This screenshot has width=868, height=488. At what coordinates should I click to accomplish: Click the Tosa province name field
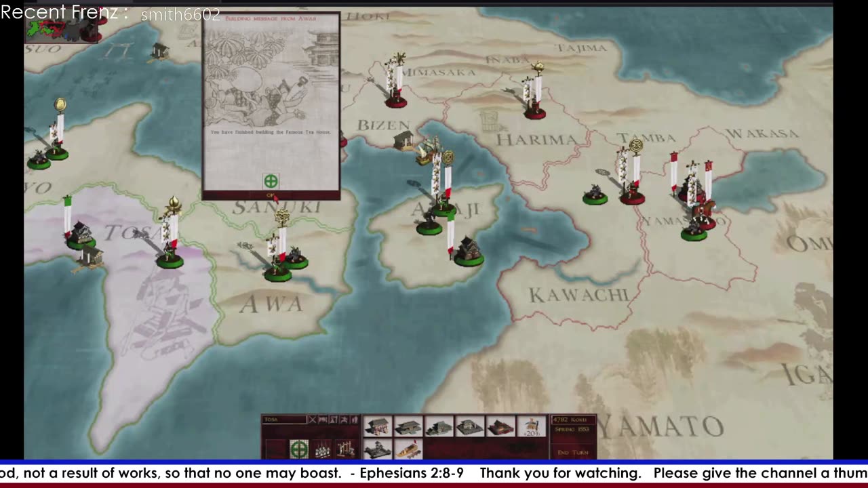pos(284,420)
